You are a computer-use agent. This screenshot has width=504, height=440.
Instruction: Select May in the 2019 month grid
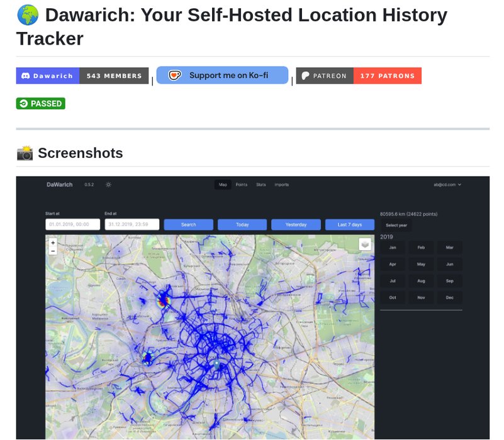point(421,265)
